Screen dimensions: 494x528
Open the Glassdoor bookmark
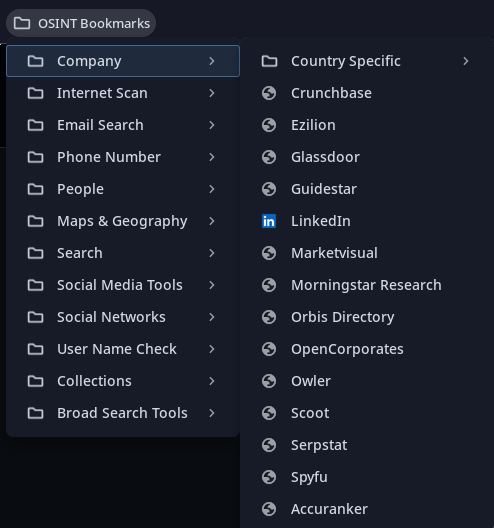pos(367,157)
